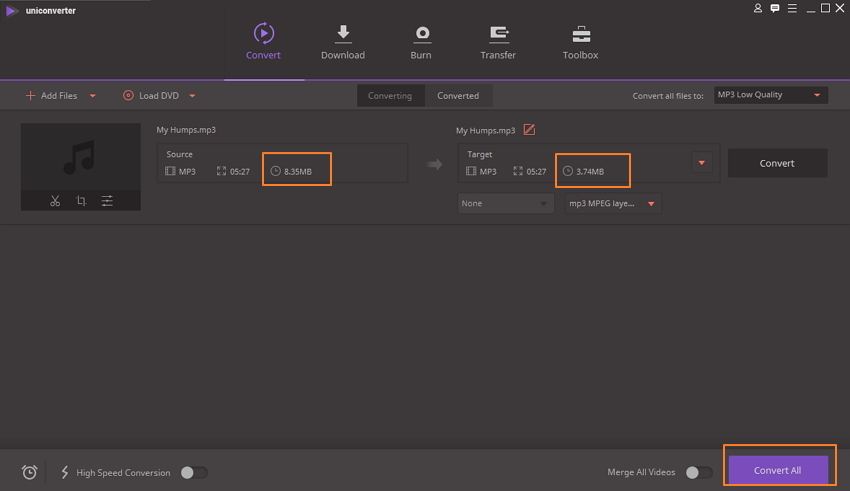Click the source MP3 format label
Viewport: 850px width, 491px height.
point(187,171)
